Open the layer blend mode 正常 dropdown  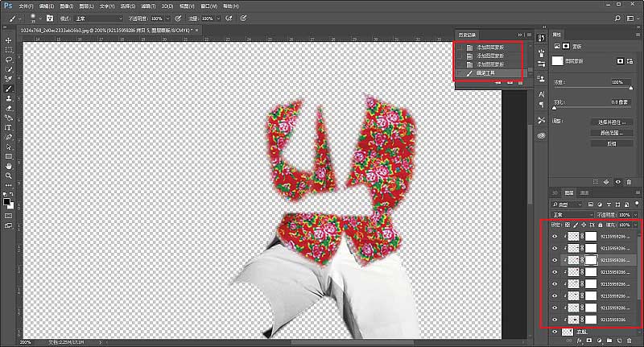572,215
